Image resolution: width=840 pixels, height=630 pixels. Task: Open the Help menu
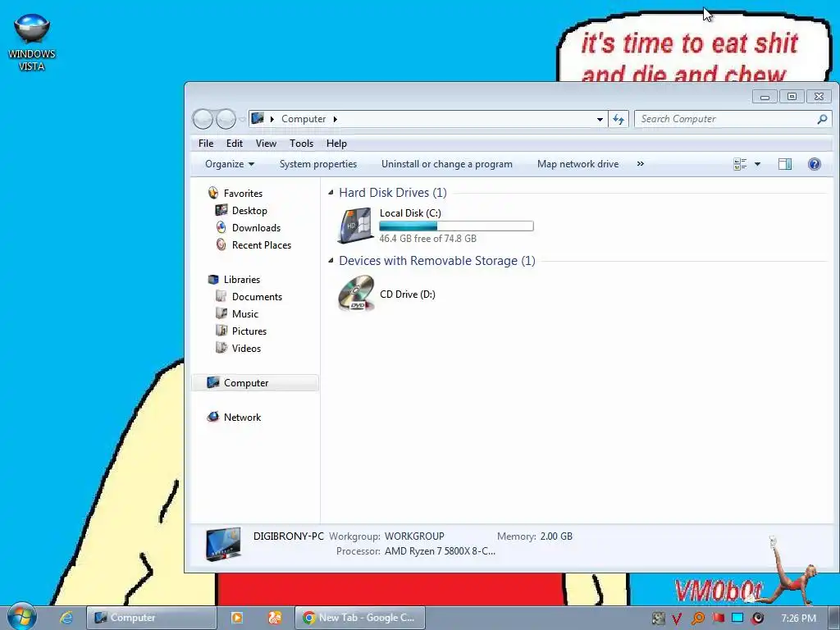pyautogui.click(x=336, y=144)
